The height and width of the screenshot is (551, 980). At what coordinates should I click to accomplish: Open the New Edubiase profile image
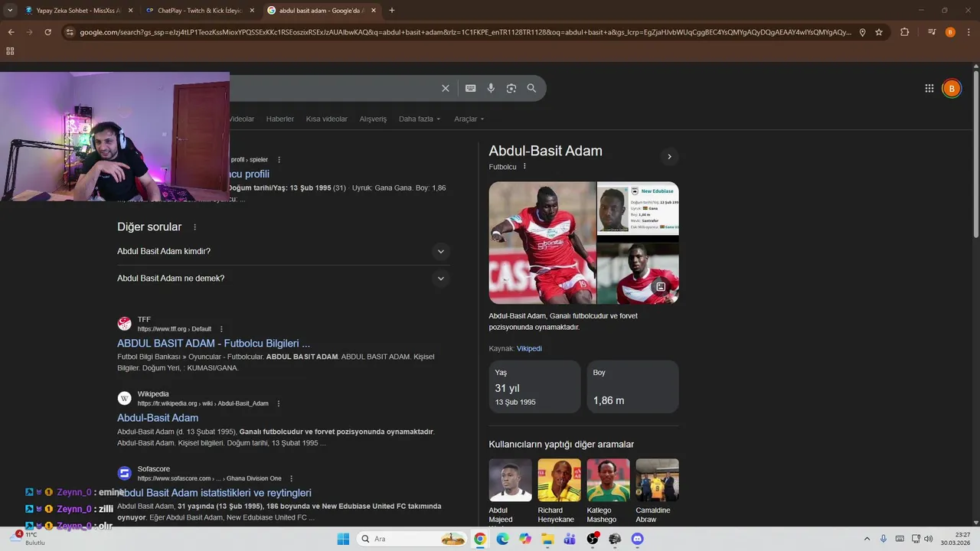(638, 207)
